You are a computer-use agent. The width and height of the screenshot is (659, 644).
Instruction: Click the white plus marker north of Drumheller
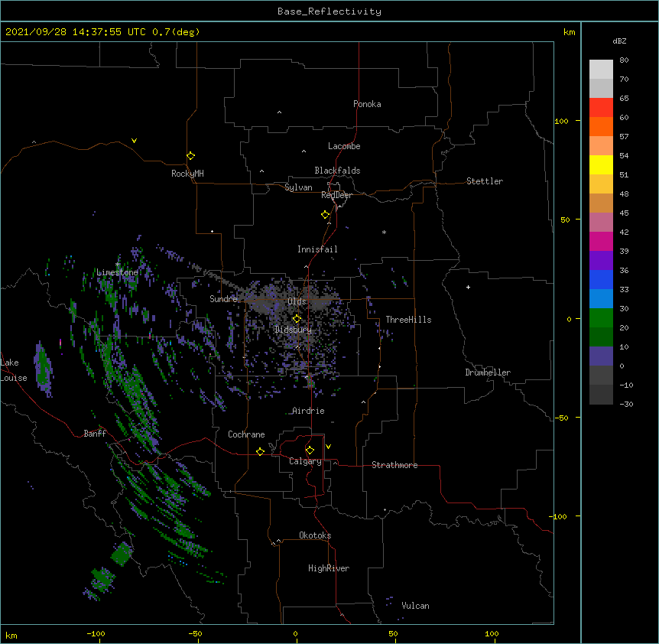tap(468, 287)
